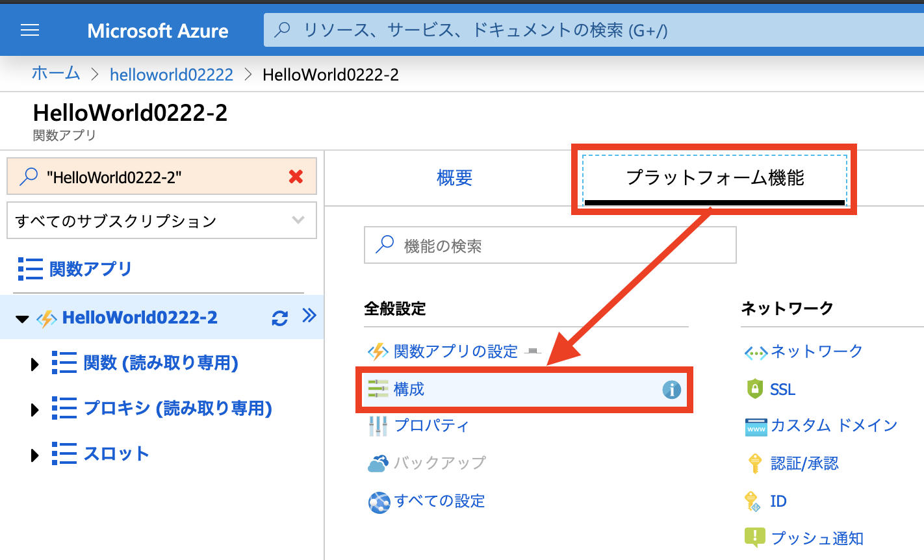Click the info icon on 構成 row
The image size is (924, 560).
(671, 390)
